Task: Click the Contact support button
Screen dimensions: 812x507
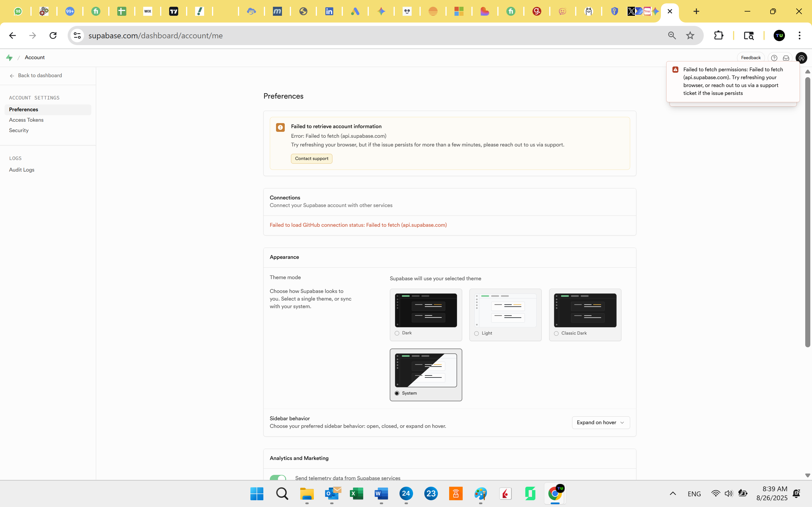Action: [x=311, y=159]
